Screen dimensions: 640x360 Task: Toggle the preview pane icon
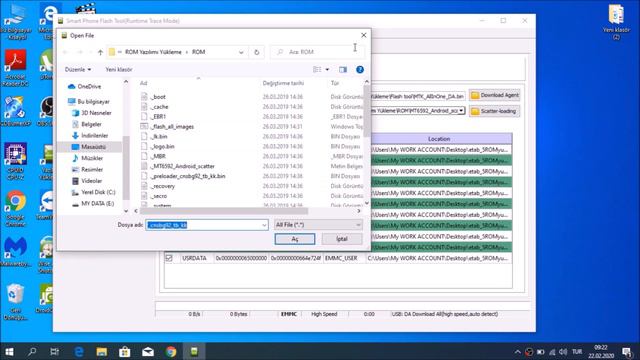tap(343, 70)
